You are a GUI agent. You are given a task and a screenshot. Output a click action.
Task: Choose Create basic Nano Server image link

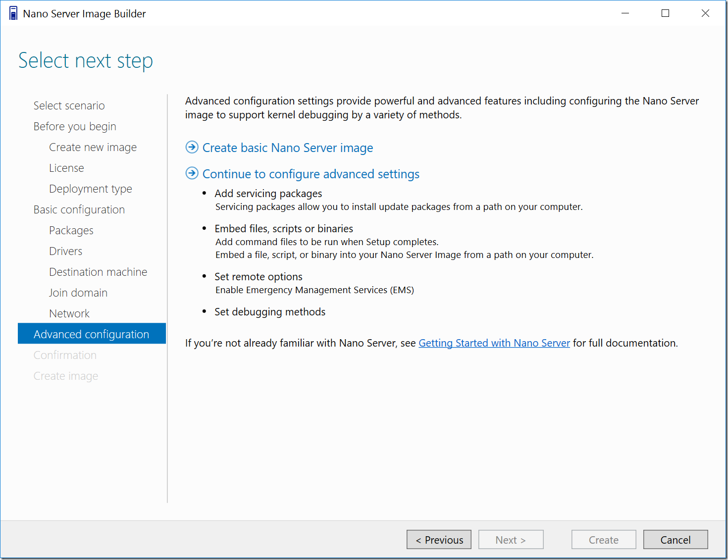click(288, 148)
